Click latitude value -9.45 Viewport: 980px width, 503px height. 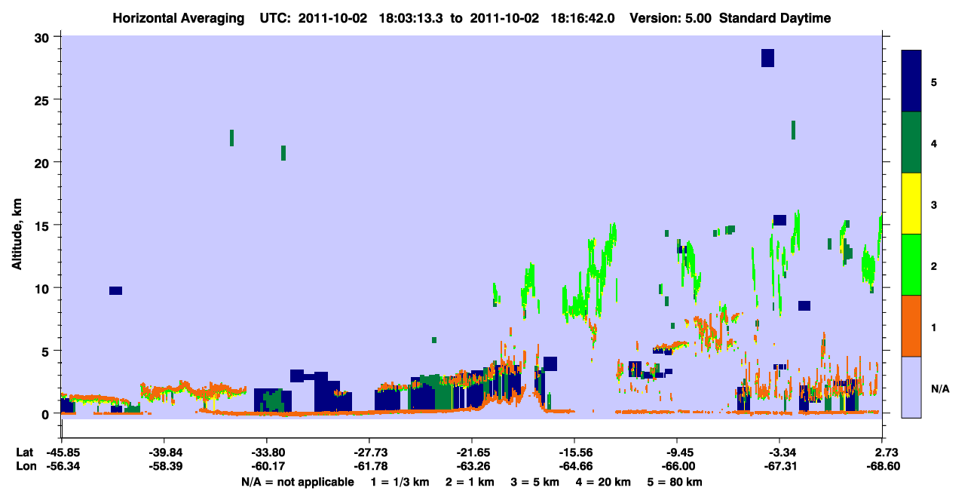tap(677, 452)
